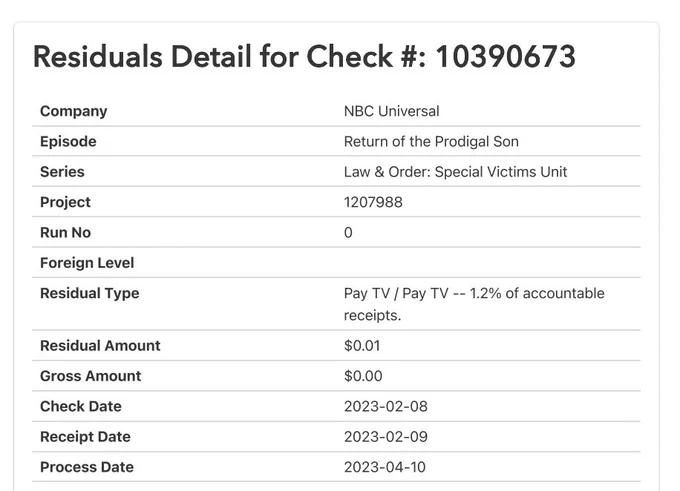Viewport: 680px width, 491px height.
Task: Click the Gross Amount label
Action: pos(91,376)
